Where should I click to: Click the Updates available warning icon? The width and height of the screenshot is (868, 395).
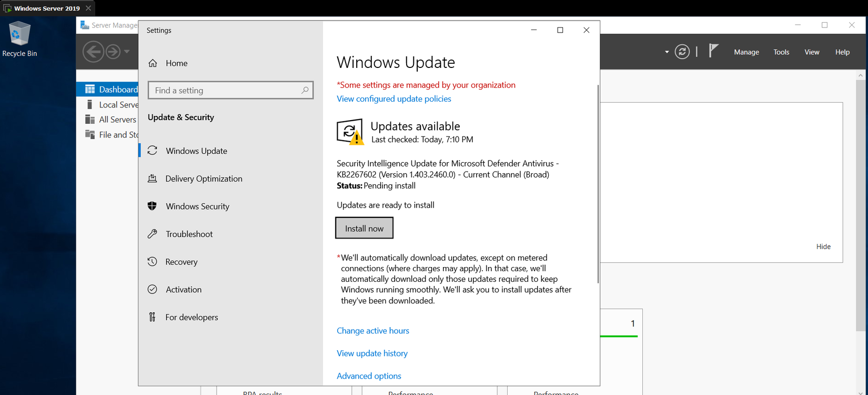[350, 132]
